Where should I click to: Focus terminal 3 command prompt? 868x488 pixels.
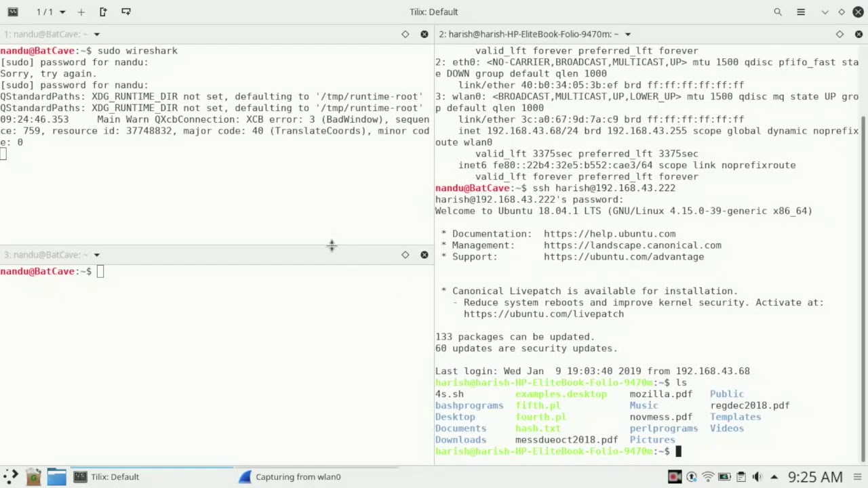(100, 271)
